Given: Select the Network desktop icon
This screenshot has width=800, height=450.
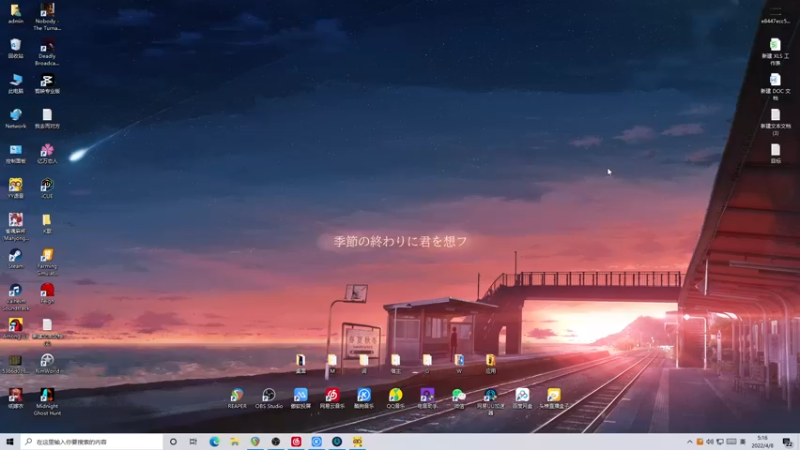Looking at the screenshot, I should [x=15, y=118].
